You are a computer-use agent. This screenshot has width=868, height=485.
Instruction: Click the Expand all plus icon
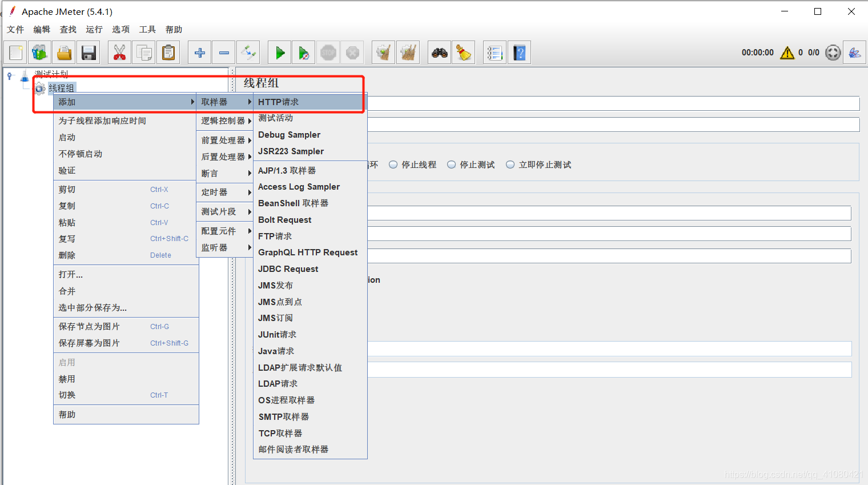(x=199, y=53)
